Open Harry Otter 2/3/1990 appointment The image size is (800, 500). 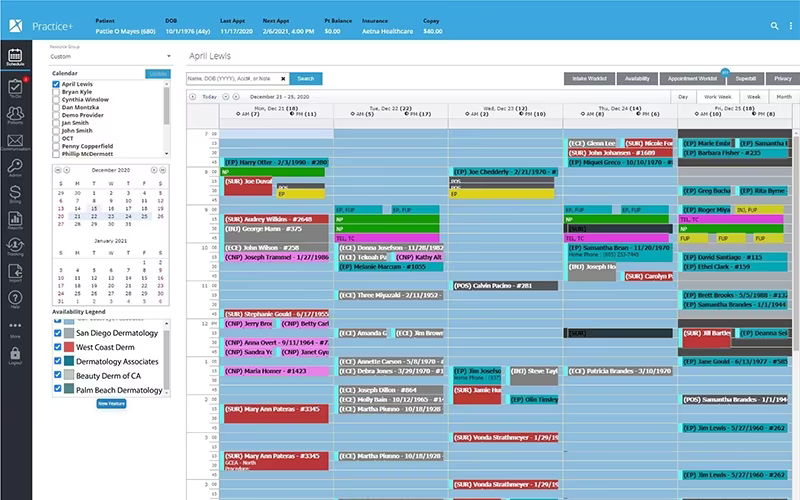[276, 162]
